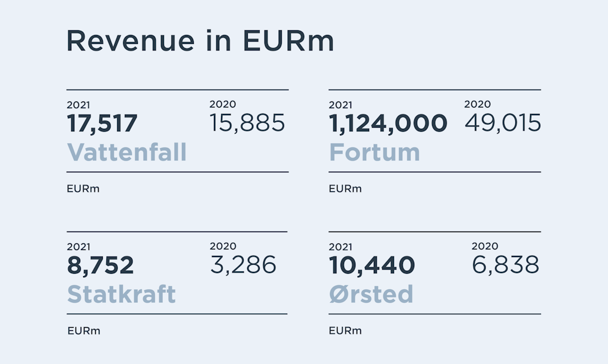Click the Ørsted company name

pos(371,294)
